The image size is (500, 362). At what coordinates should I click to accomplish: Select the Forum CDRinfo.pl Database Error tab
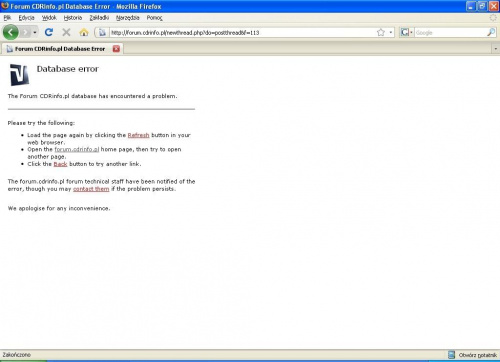63,49
